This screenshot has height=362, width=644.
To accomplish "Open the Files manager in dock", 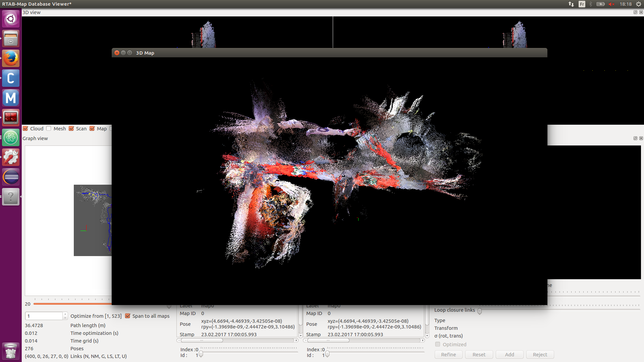I will click(x=11, y=39).
